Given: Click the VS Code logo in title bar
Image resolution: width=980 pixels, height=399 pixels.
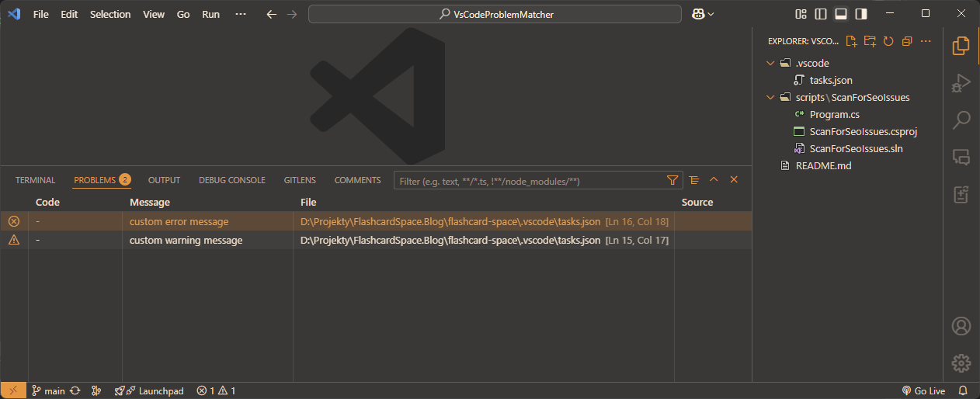Looking at the screenshot, I should point(13,14).
